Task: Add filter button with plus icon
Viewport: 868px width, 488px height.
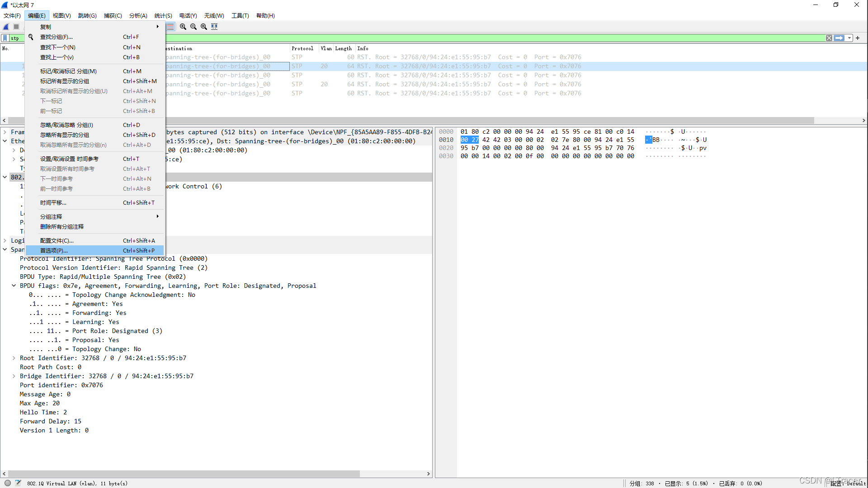Action: pyautogui.click(x=858, y=38)
